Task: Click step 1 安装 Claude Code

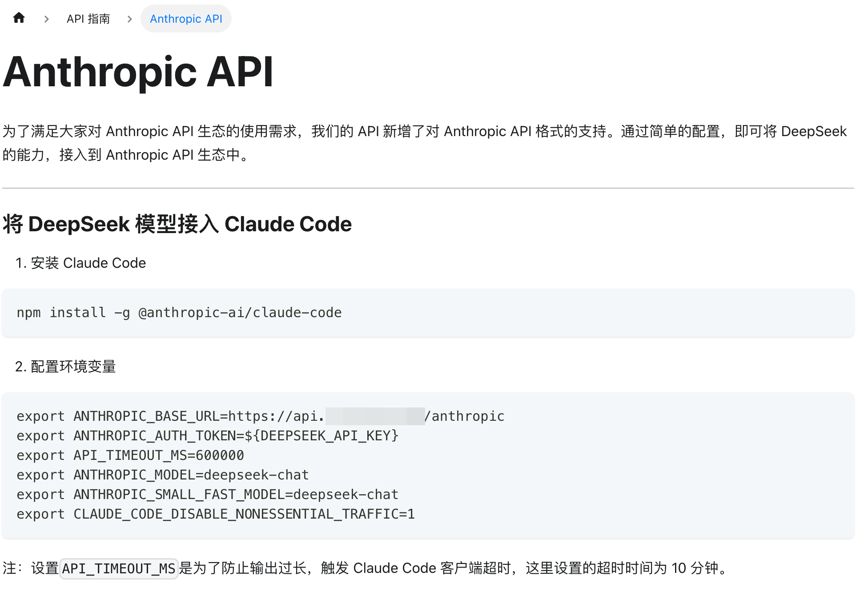Action: (80, 263)
